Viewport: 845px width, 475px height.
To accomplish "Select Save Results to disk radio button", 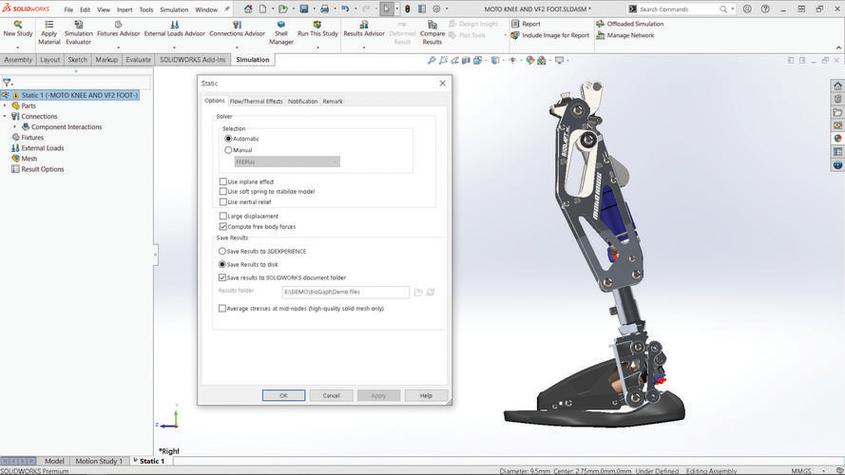I will (x=221, y=264).
